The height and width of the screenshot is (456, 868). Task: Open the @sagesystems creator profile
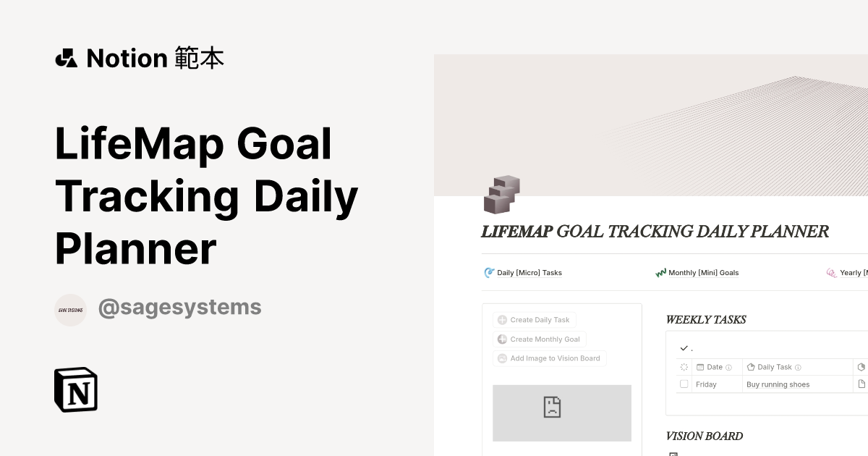tap(179, 307)
